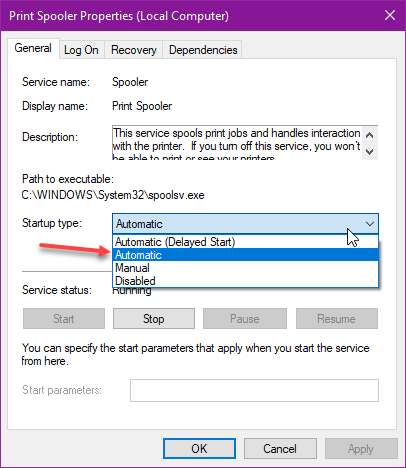Collapse the Startup type dropdown arrow

tap(370, 224)
